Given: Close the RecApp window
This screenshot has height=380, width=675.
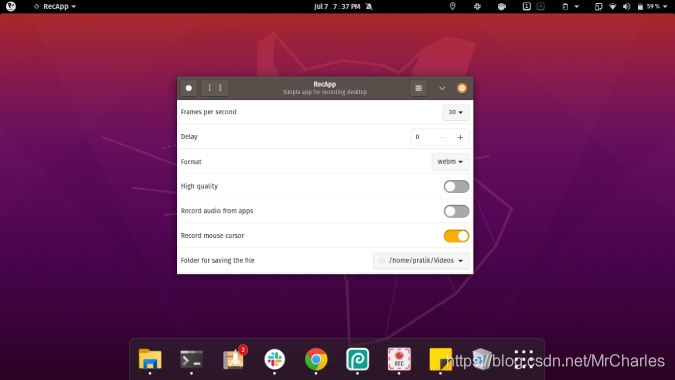Looking at the screenshot, I should click(x=462, y=88).
